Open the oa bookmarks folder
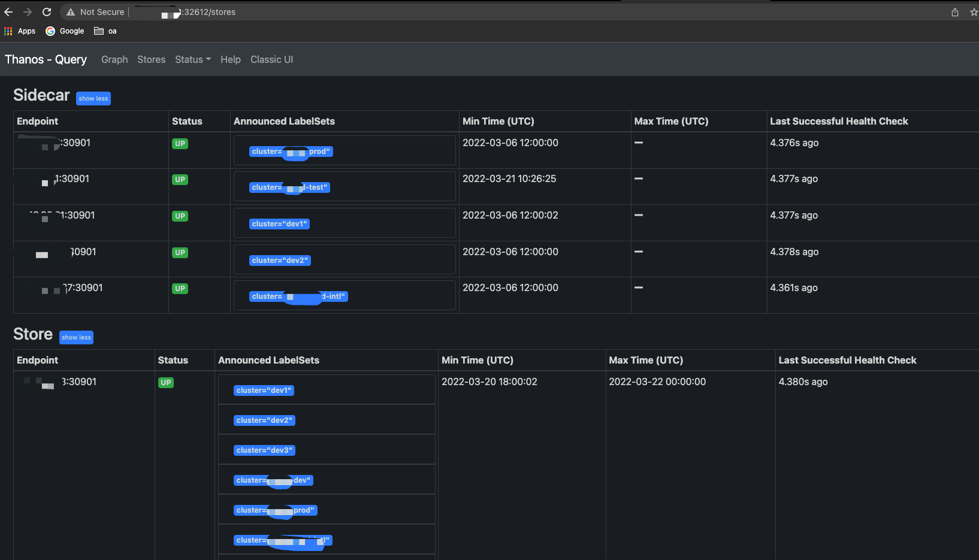Viewport: 979px width, 560px height. point(105,31)
